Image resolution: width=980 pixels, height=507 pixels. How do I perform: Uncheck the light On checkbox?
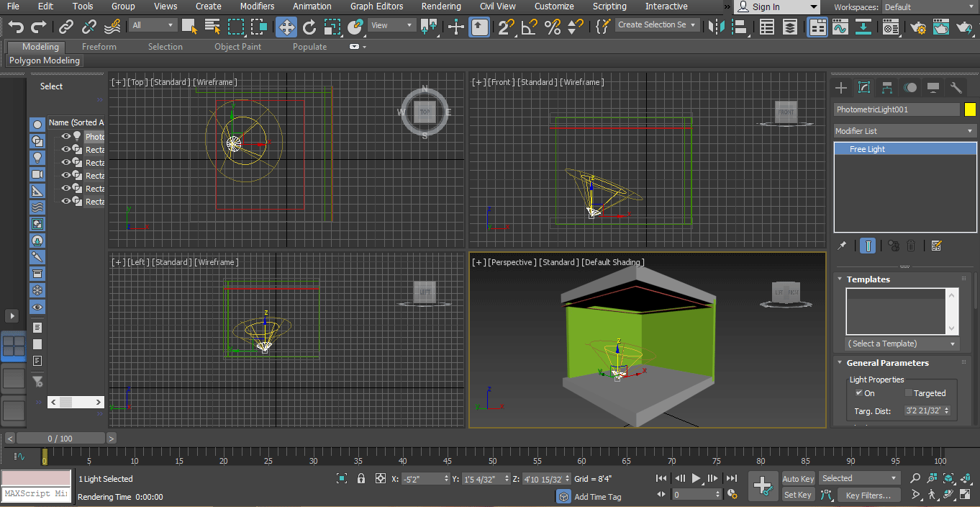pos(858,393)
